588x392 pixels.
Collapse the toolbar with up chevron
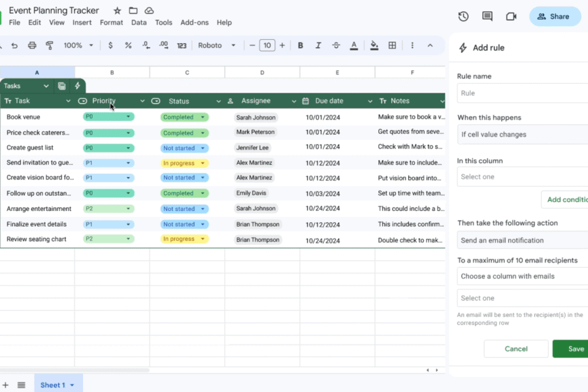(430, 45)
